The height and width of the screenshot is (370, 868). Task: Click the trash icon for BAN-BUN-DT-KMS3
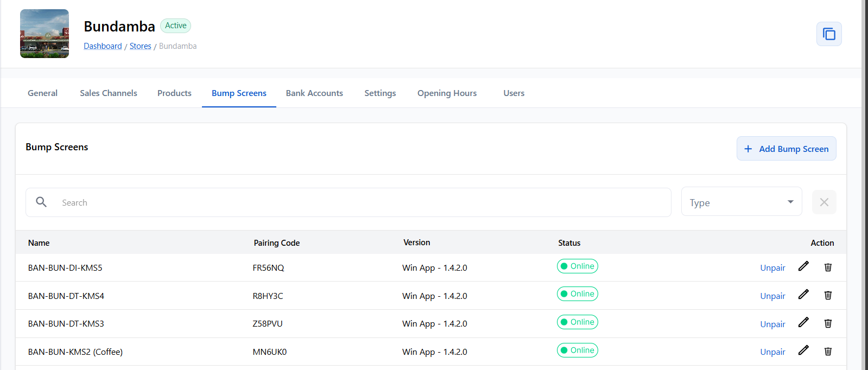[828, 323]
